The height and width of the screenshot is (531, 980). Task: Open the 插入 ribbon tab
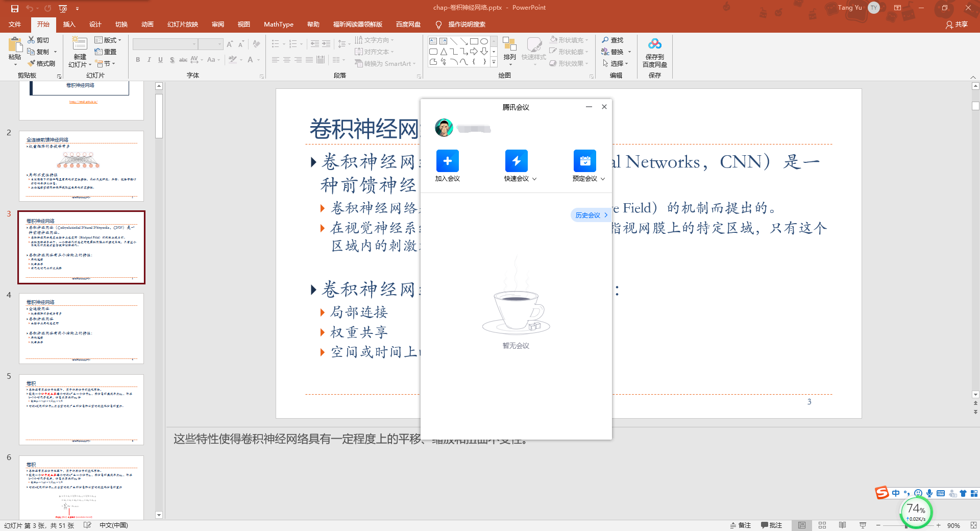(x=69, y=24)
